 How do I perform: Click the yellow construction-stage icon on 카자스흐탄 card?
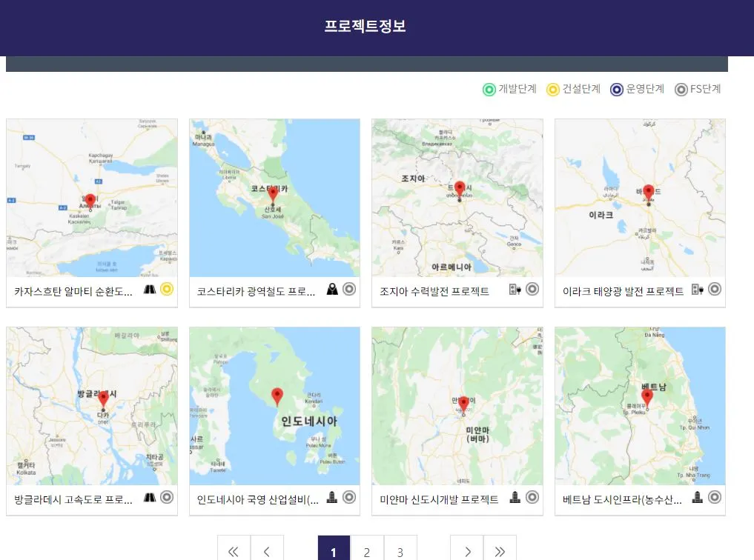168,290
